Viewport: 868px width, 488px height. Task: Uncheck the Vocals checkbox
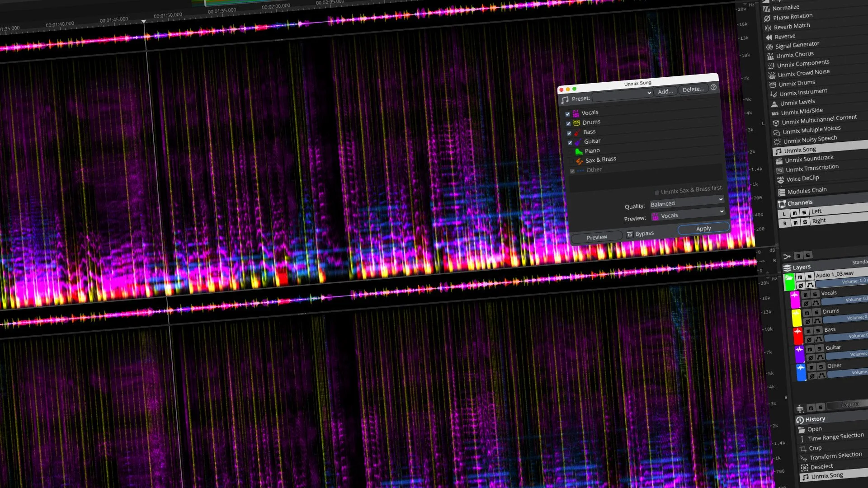click(x=568, y=114)
